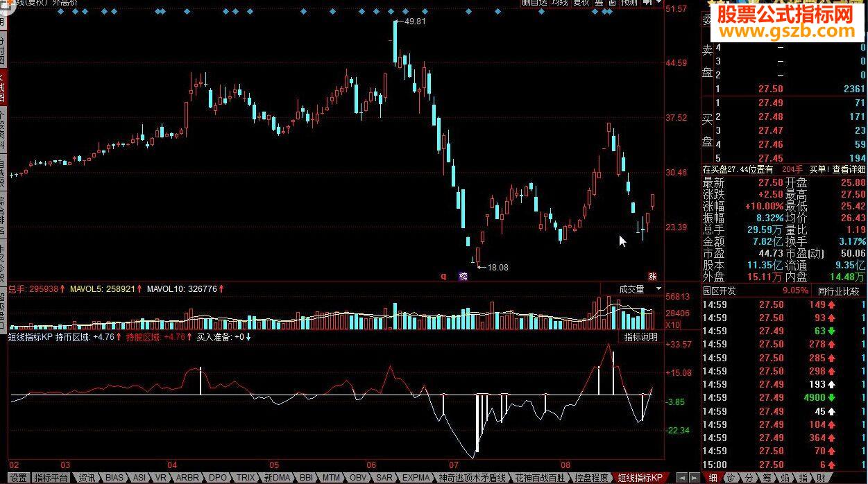The width and height of the screenshot is (868, 484).
Task: Select K线图 candlestick sidebar tab
Action: click(x=3, y=87)
